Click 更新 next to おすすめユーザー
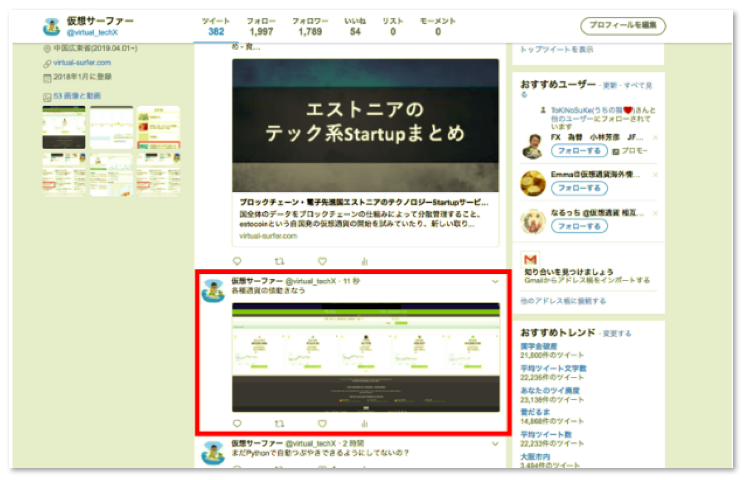 click(x=610, y=86)
